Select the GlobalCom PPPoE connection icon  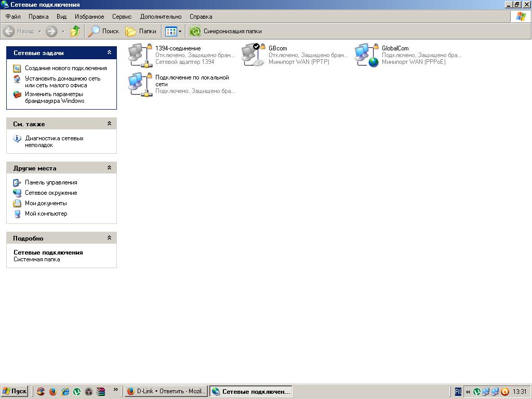click(x=366, y=55)
